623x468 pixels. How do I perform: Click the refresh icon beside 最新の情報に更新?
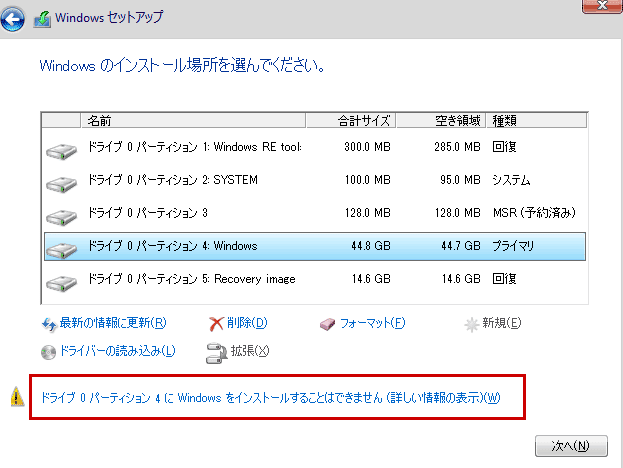[49, 324]
